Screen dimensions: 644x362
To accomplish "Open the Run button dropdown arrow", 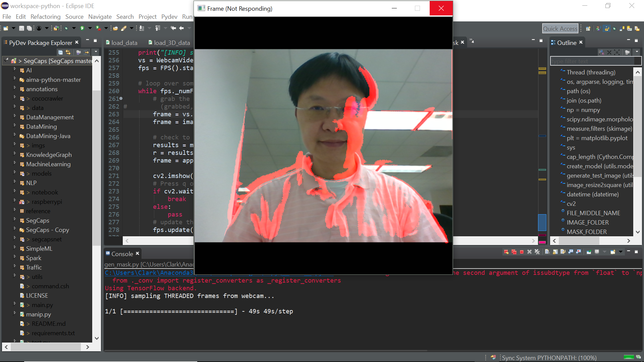I will tap(90, 28).
